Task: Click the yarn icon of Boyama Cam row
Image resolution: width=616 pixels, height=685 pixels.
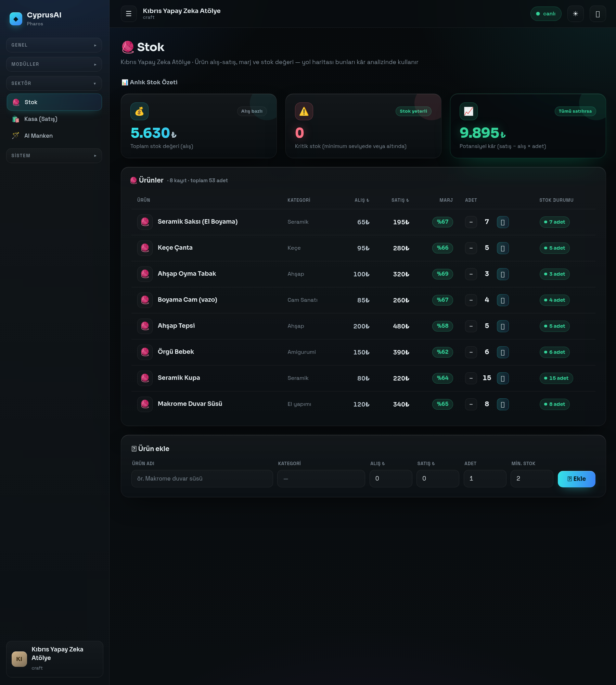Action: click(x=145, y=300)
